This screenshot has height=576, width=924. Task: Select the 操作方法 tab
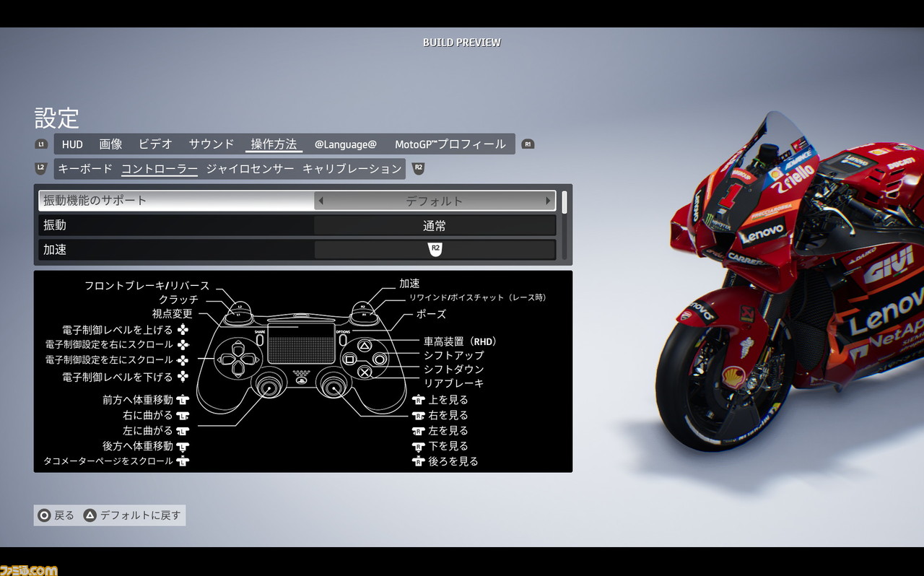(x=274, y=144)
